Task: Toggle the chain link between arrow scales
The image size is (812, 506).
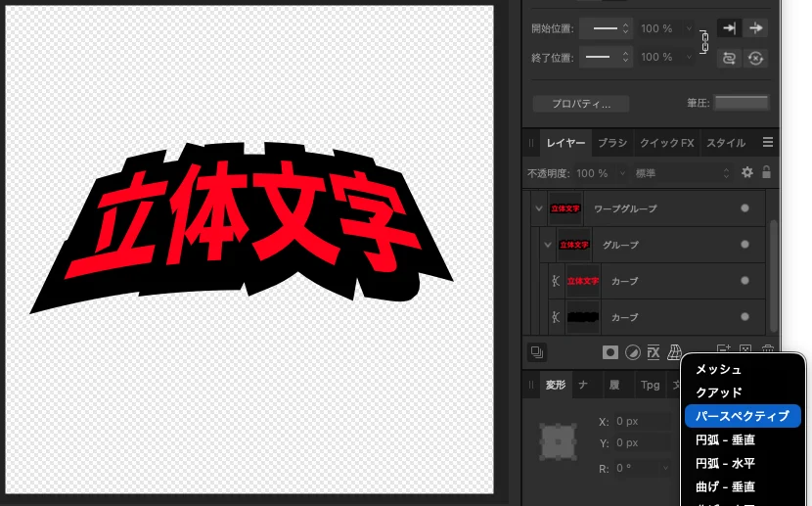Action: point(704,42)
